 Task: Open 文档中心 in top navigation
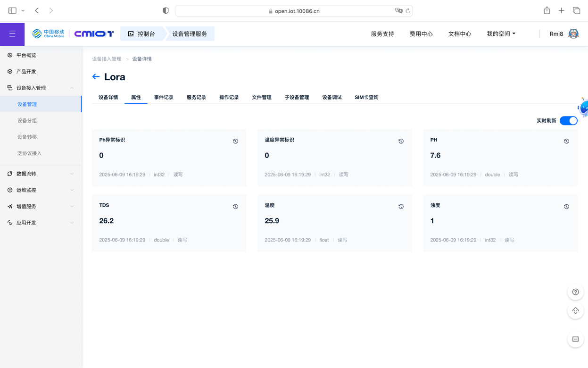point(460,34)
